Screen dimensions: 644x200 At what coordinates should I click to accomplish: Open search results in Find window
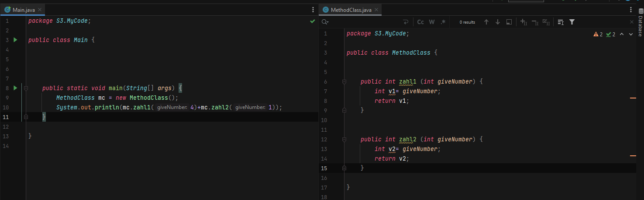pyautogui.click(x=509, y=22)
